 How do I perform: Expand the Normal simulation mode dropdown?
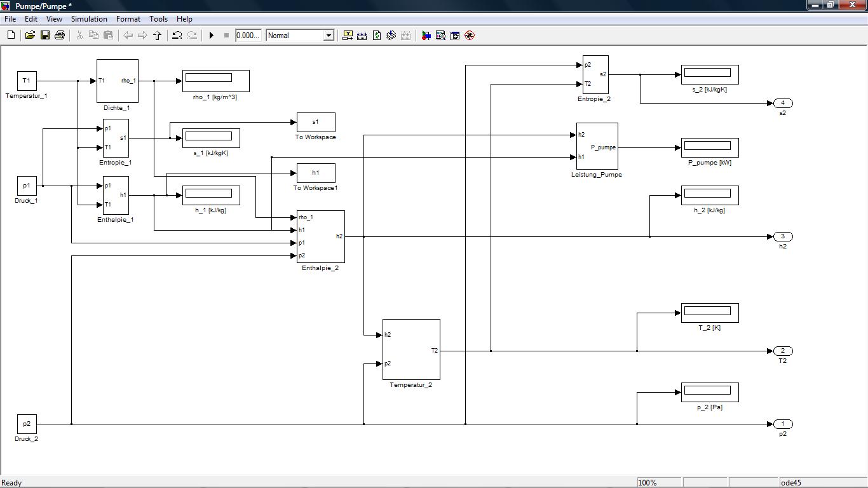[329, 36]
